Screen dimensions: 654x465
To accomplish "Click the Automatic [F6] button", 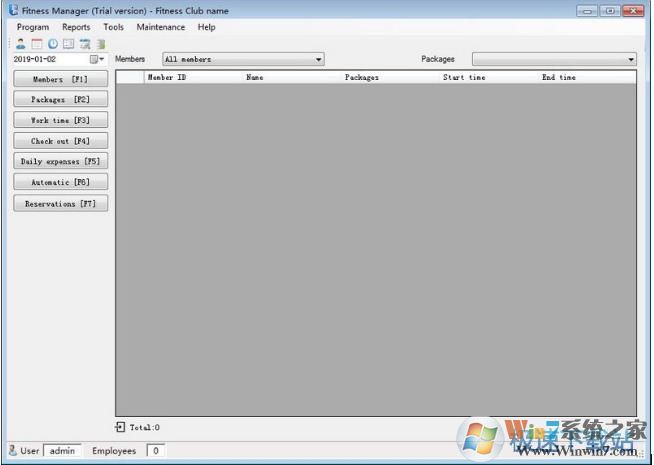I will tap(60, 182).
